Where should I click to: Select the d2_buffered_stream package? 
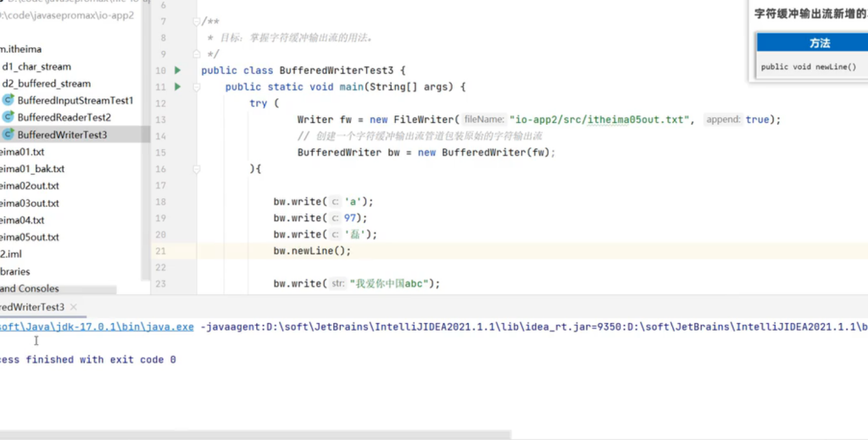click(x=46, y=83)
